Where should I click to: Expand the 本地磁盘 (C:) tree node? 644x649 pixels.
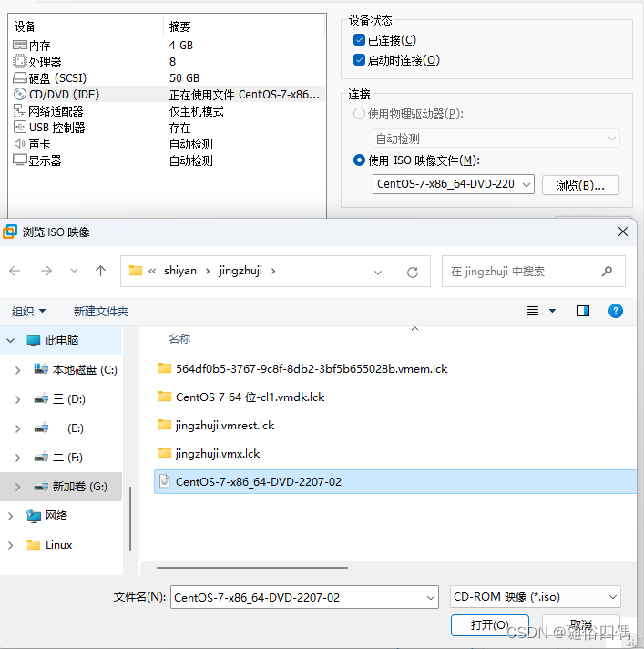(x=17, y=370)
